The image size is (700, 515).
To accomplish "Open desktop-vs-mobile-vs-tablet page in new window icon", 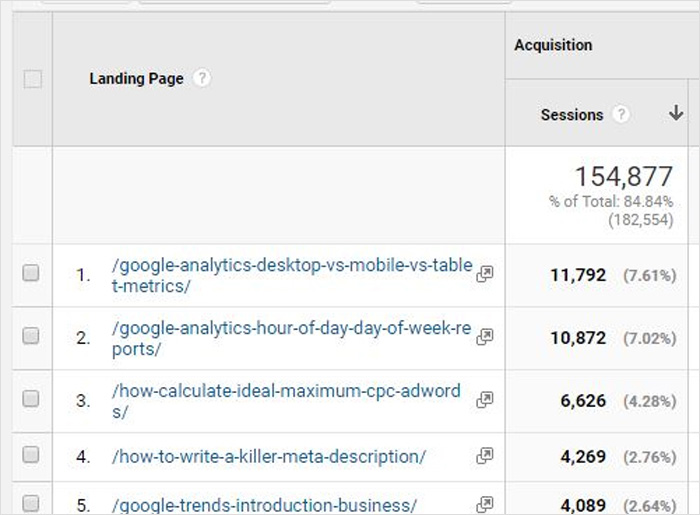I will [x=485, y=274].
